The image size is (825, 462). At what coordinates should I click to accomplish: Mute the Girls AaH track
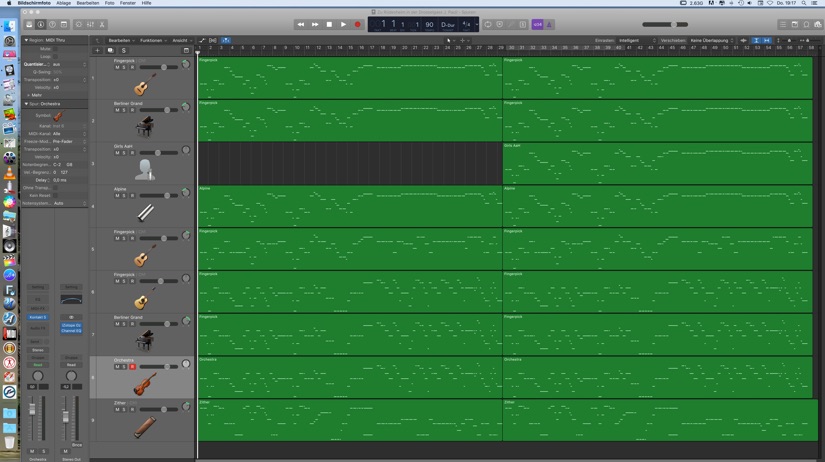point(117,153)
